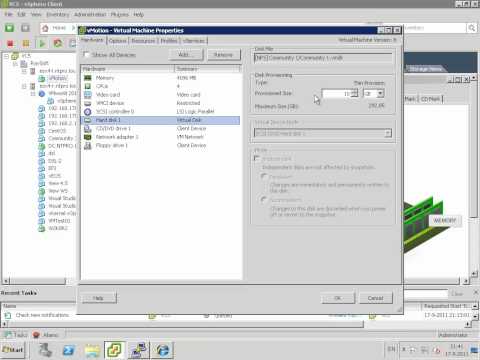Select the Nonpersistent radio button

click(x=264, y=200)
